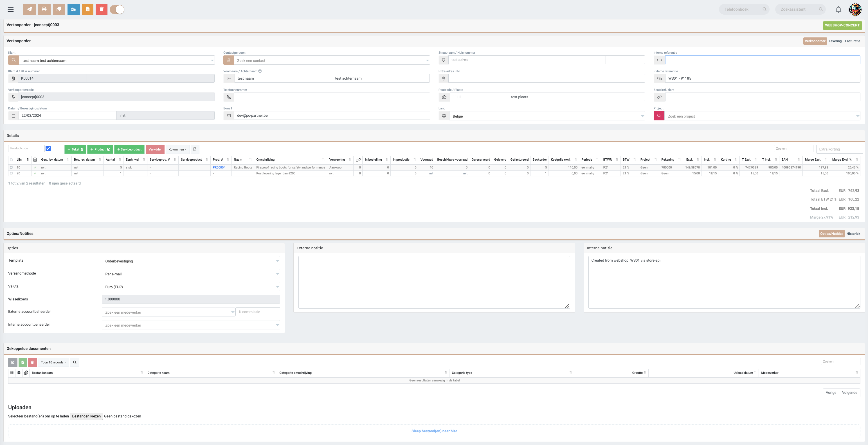Click the red Project search icon

pos(659,116)
